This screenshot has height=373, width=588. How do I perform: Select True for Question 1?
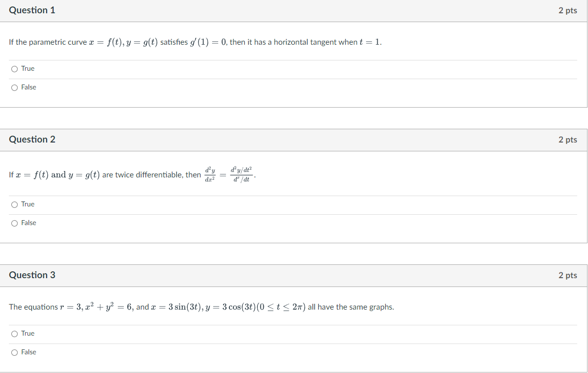14,69
